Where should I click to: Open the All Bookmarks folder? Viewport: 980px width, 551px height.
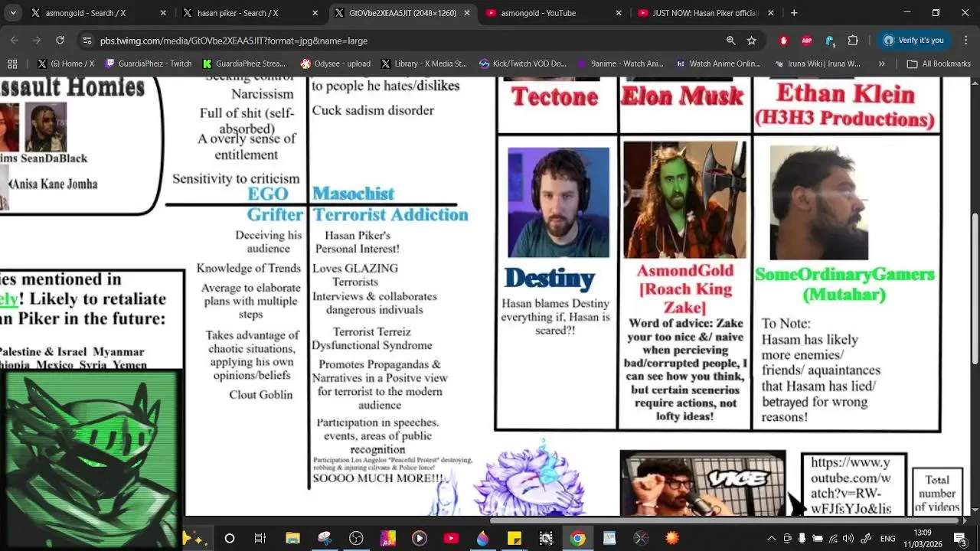coord(940,64)
